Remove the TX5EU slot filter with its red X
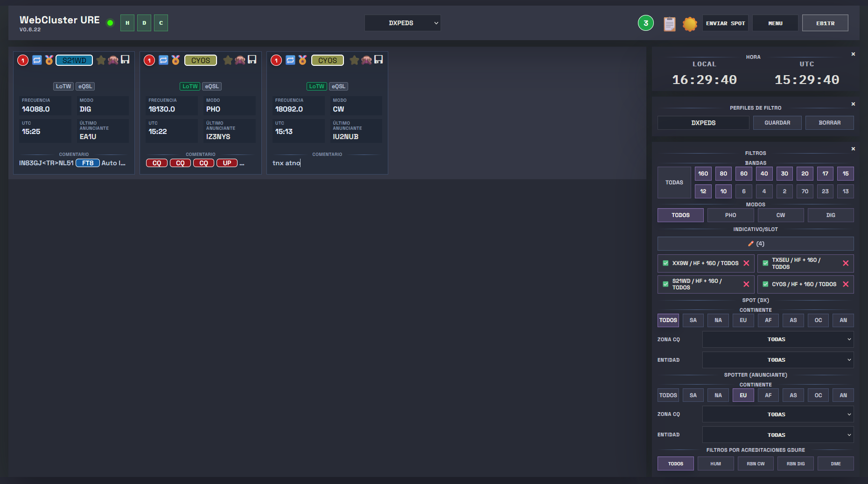The image size is (868, 484). pyautogui.click(x=845, y=263)
